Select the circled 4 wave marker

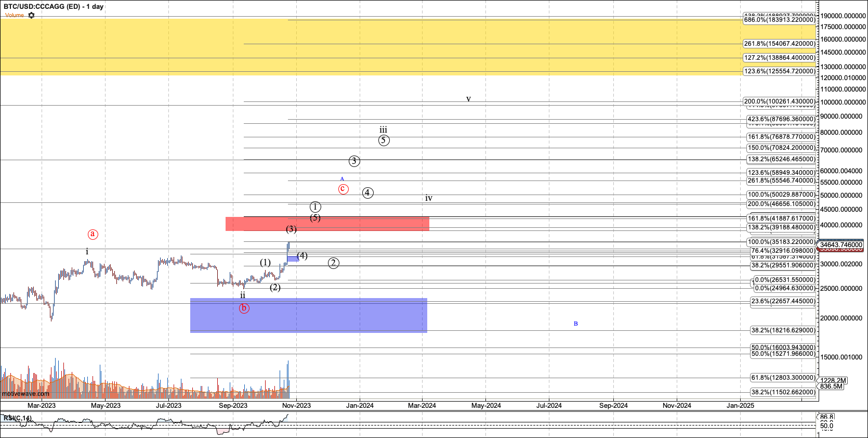point(367,192)
